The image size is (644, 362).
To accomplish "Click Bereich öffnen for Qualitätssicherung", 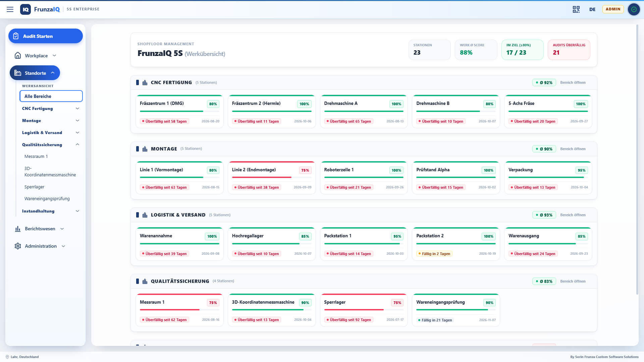I will click(573, 281).
